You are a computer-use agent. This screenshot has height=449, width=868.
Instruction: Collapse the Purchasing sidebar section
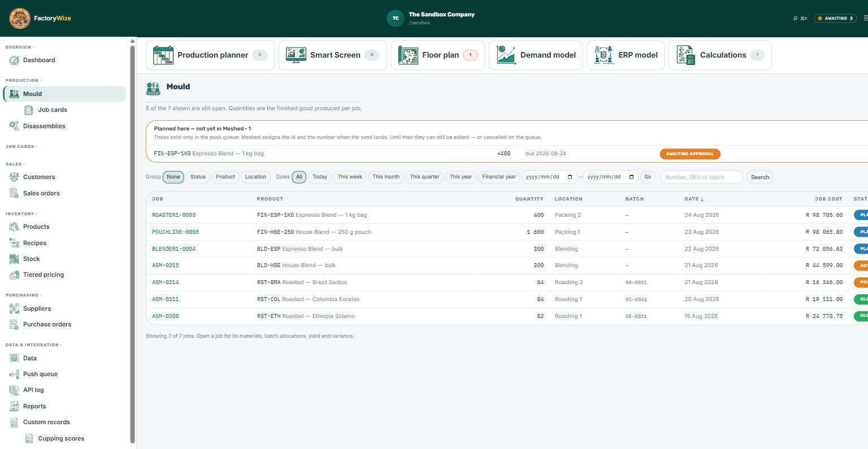24,295
